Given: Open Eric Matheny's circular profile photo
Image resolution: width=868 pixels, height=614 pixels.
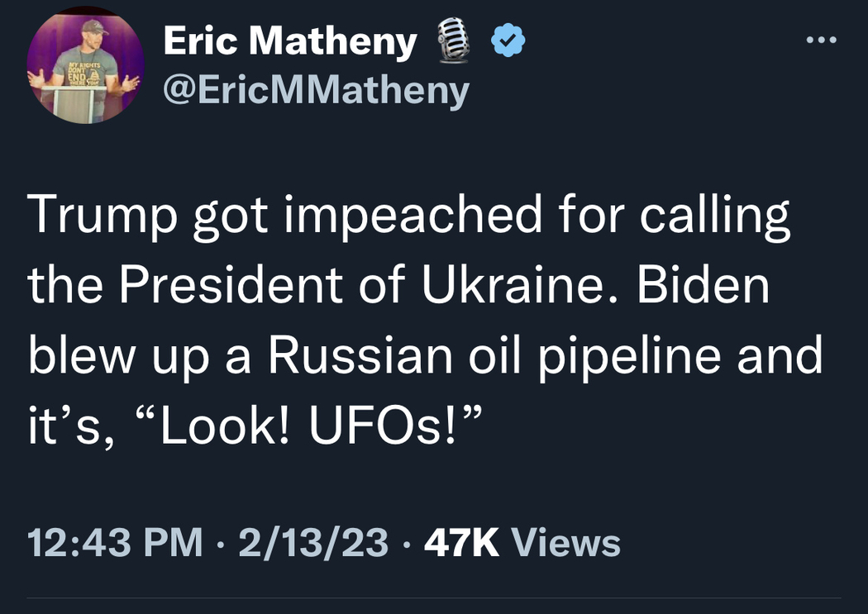Looking at the screenshot, I should point(85,66).
